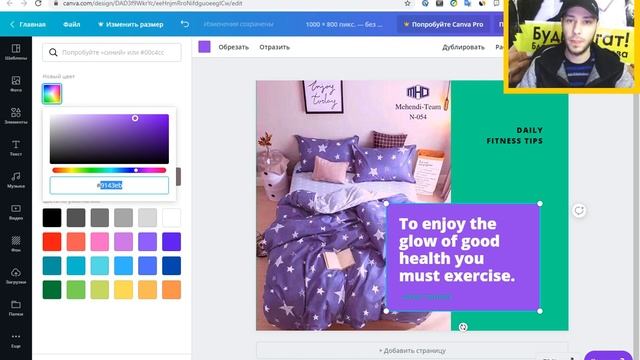Select the yellow color swatch
This screenshot has height=360, width=640.
coord(123,290)
